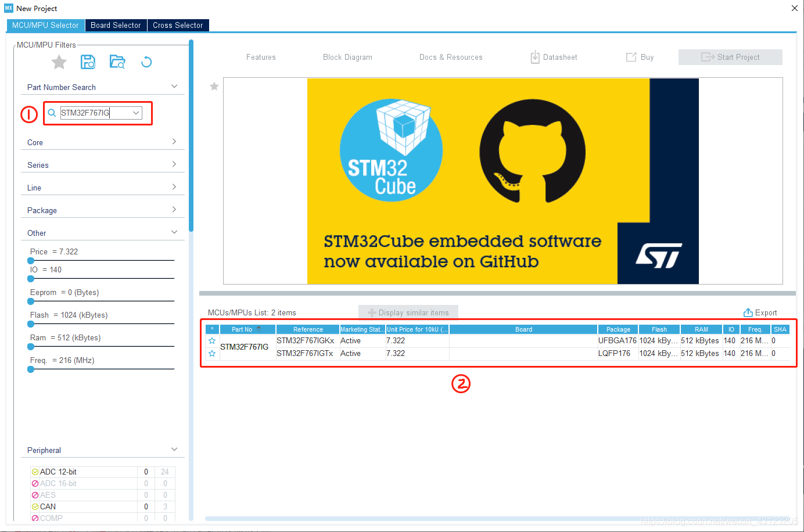Open the Cross Selector tab
Screen dimensions: 804x532
coord(178,25)
